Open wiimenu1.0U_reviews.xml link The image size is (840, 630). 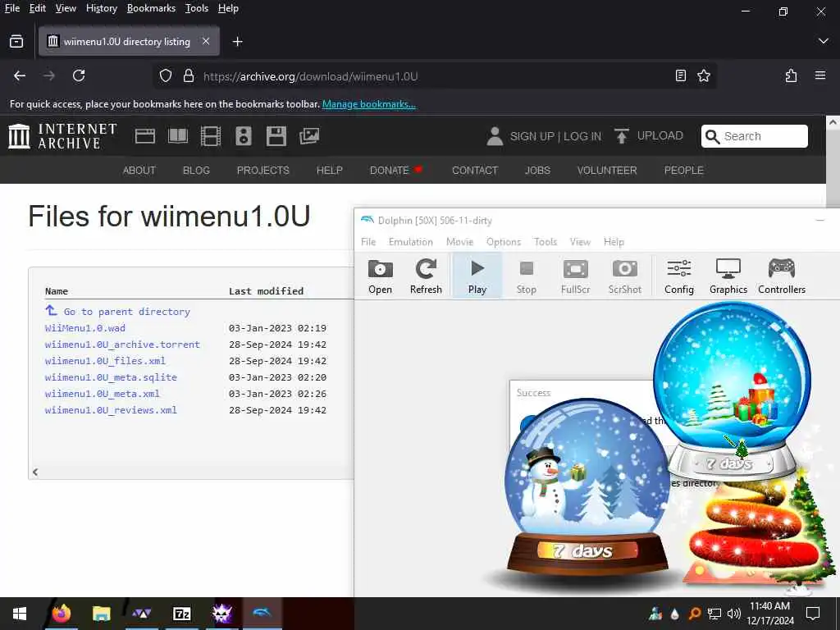111,410
